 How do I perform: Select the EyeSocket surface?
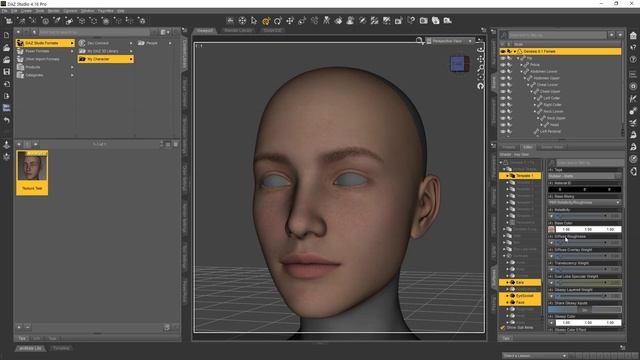click(520, 296)
